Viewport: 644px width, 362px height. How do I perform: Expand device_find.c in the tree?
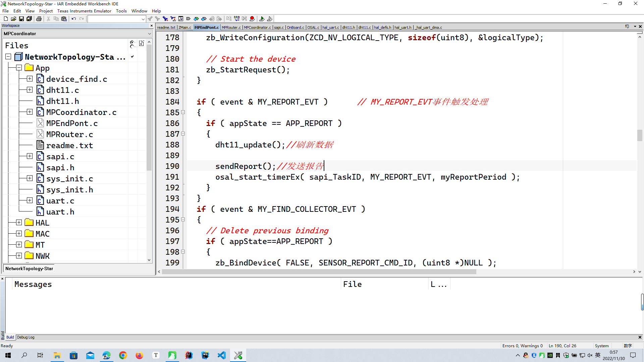[30, 79]
